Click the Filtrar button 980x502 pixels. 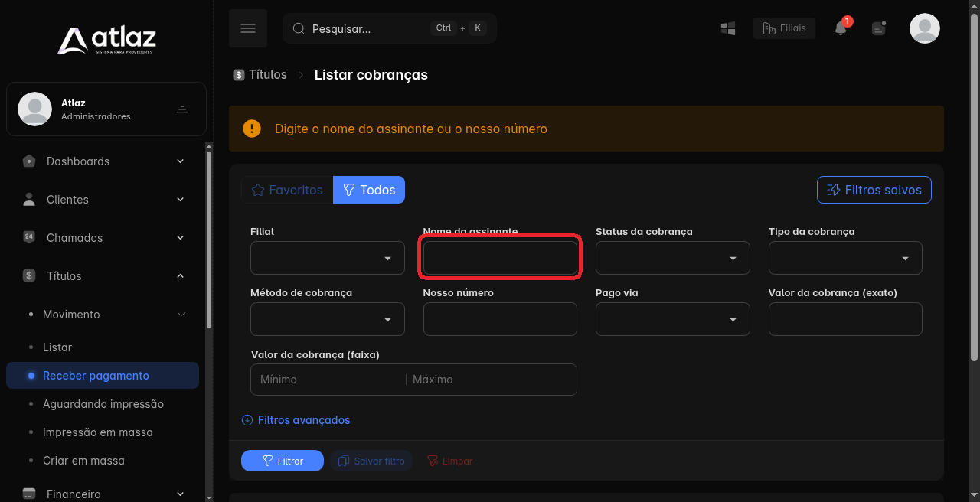[x=283, y=461]
